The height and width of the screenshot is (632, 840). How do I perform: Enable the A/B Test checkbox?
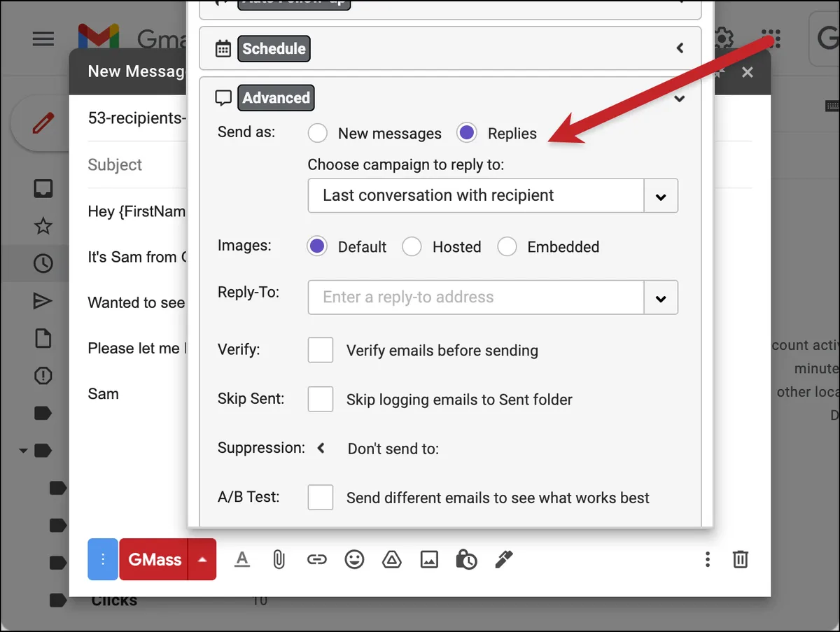click(321, 498)
